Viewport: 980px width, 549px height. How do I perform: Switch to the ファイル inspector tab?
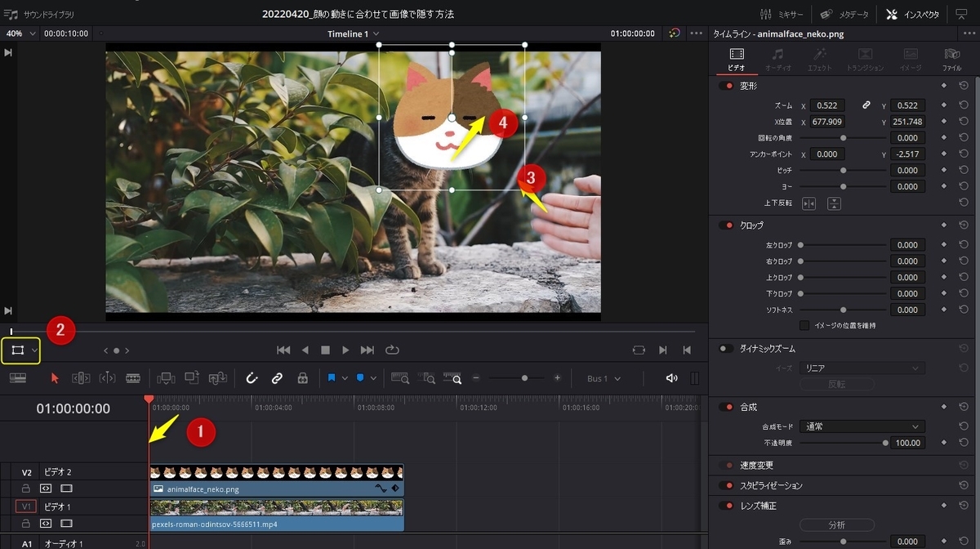[x=952, y=59]
